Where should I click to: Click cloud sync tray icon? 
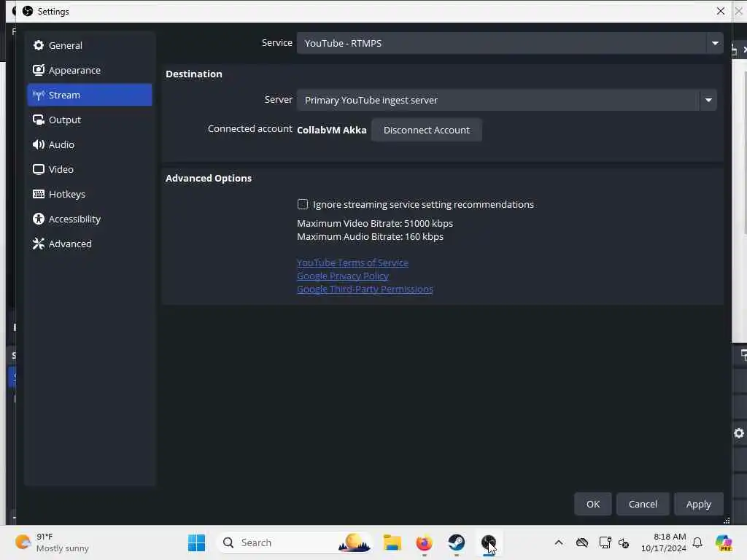pyautogui.click(x=581, y=542)
